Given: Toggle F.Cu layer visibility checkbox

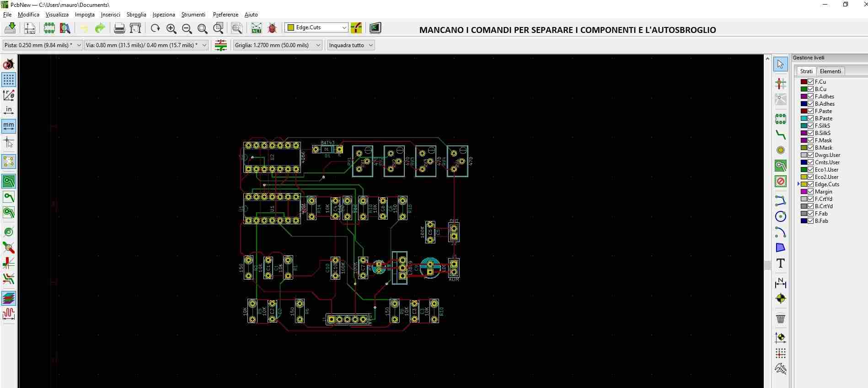Looking at the screenshot, I should pos(811,82).
